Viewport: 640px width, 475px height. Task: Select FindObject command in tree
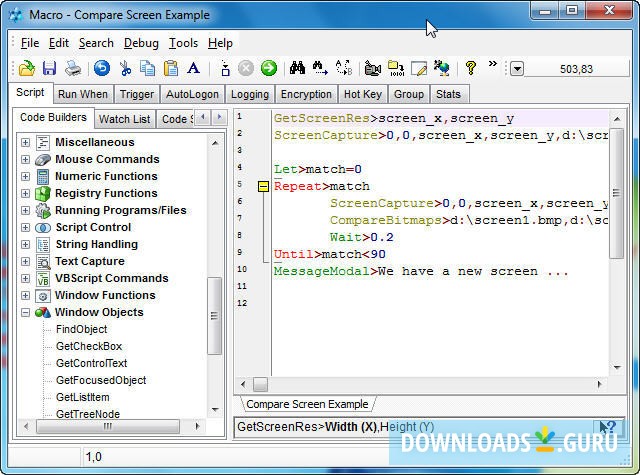click(x=82, y=329)
